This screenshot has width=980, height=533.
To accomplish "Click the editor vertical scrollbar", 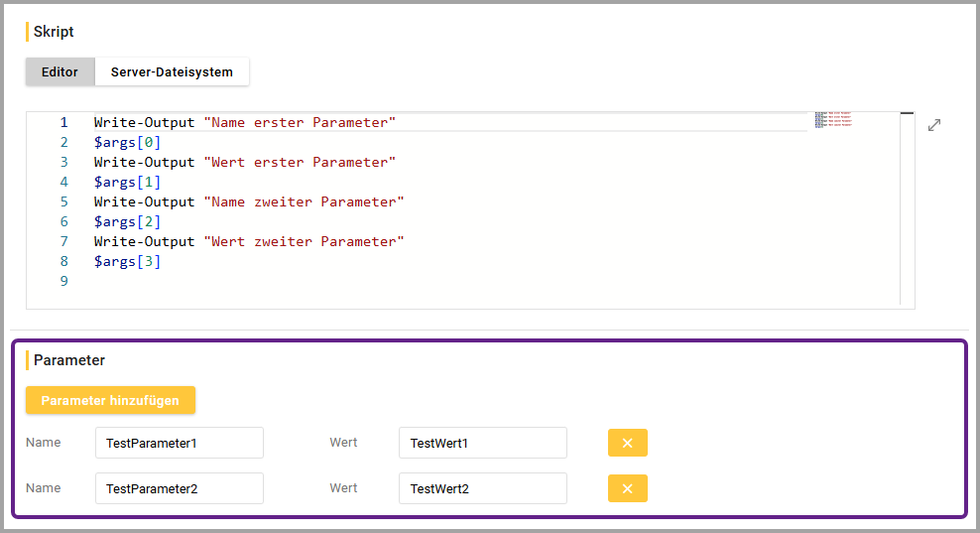I will point(907,209).
